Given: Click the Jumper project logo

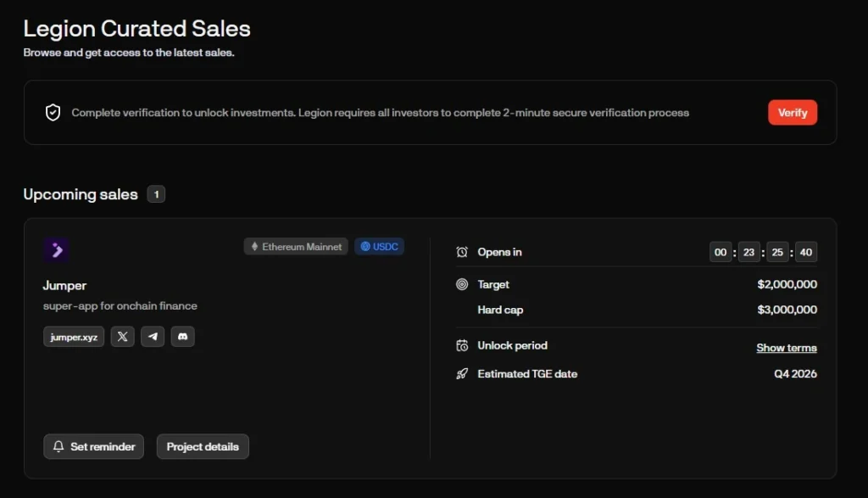Looking at the screenshot, I should pyautogui.click(x=57, y=249).
